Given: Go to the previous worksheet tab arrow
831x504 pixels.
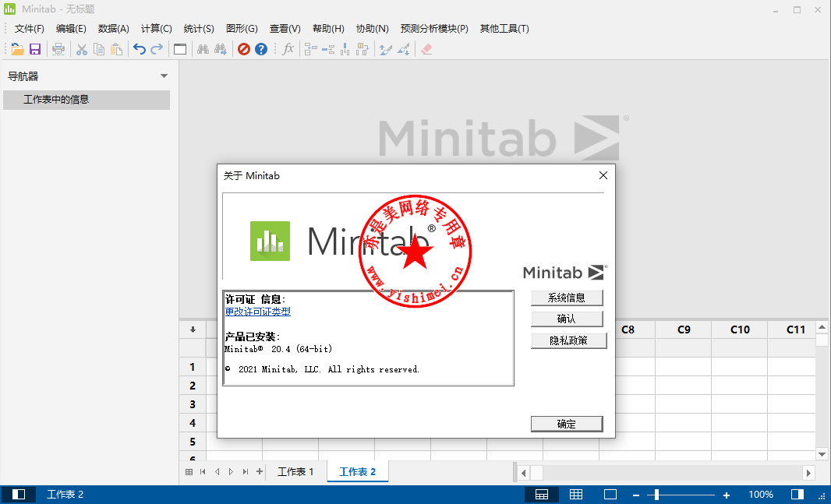Looking at the screenshot, I should (217, 472).
